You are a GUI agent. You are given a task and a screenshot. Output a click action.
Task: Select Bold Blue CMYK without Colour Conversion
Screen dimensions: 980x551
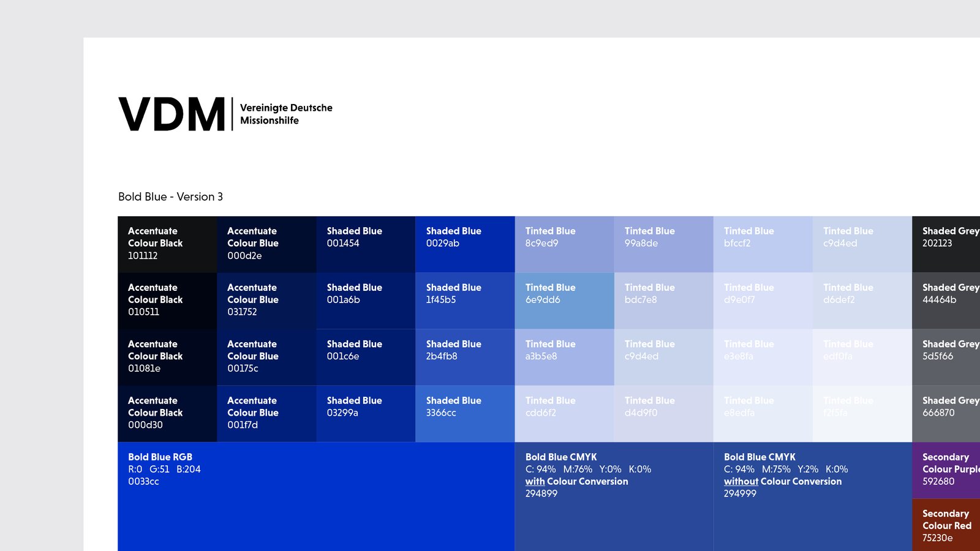tap(812, 496)
